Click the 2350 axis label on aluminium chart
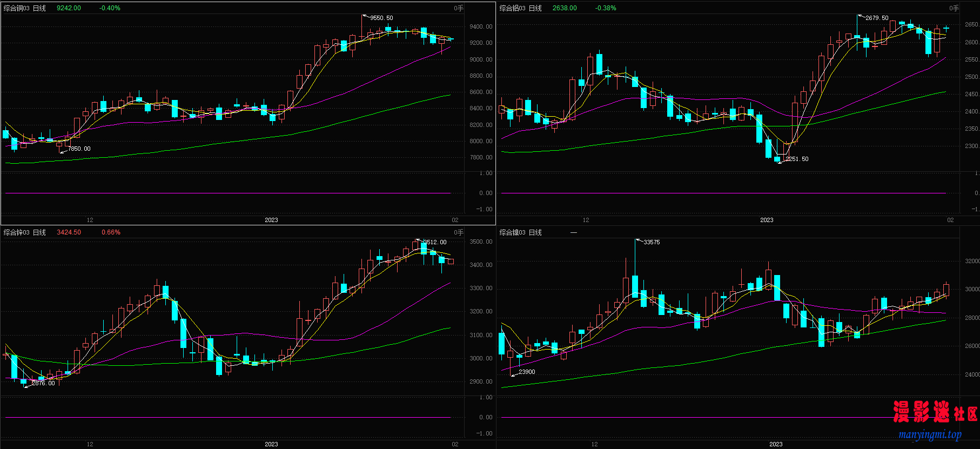 (x=971, y=129)
